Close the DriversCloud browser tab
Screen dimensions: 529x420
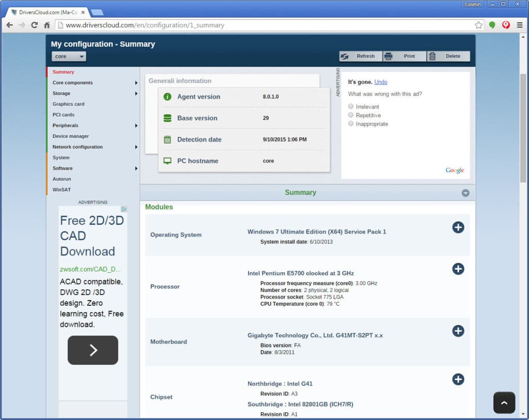click(x=83, y=12)
